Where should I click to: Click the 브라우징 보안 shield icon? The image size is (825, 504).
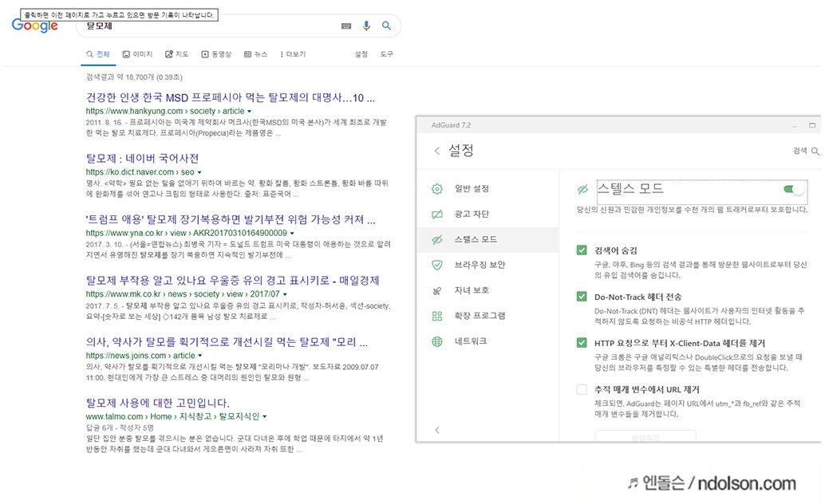pos(437,265)
